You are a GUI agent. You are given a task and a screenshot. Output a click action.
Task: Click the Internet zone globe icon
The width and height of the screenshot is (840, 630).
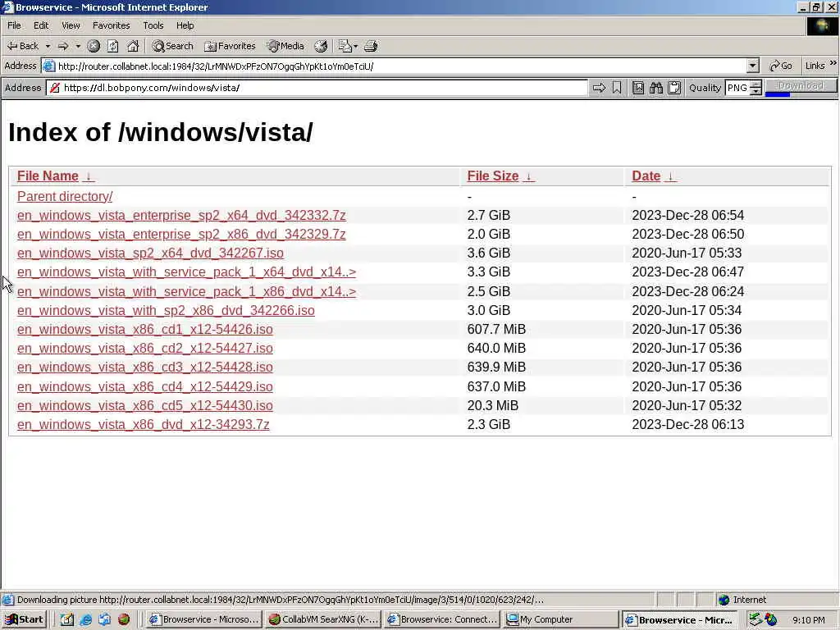724,600
